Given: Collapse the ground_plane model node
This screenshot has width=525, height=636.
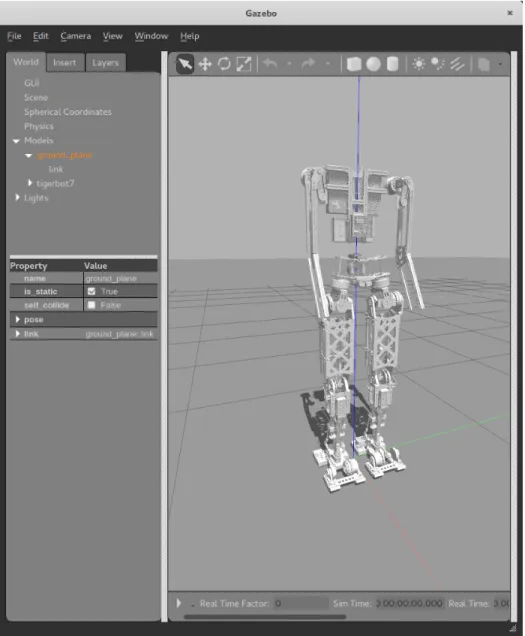Looking at the screenshot, I should [x=28, y=155].
